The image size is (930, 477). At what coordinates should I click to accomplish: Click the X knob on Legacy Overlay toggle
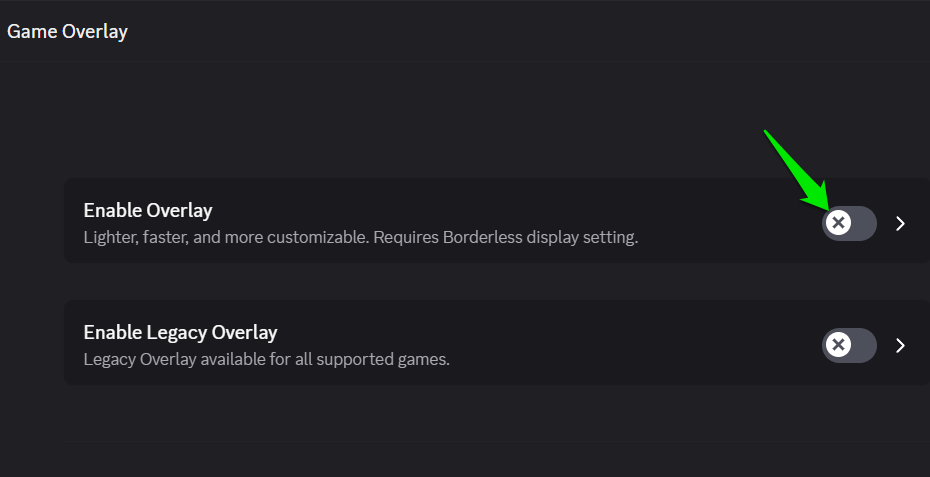[839, 345]
